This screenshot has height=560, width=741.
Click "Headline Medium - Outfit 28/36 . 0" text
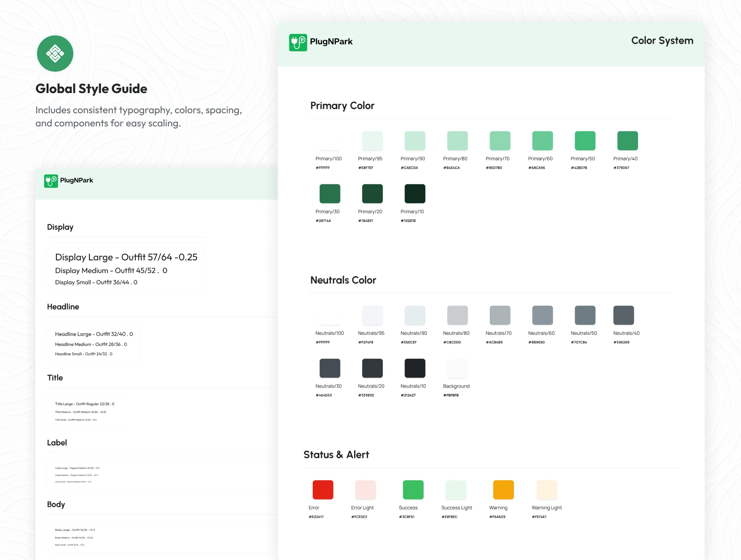tap(91, 345)
